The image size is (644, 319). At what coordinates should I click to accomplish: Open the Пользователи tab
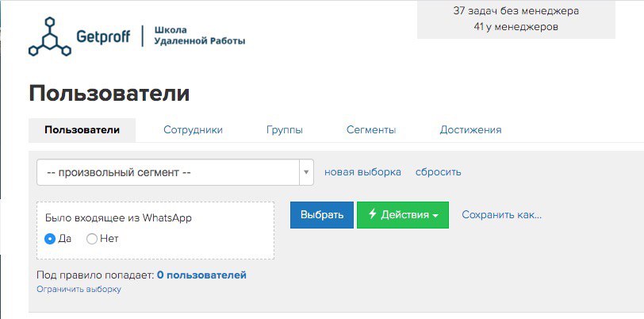pyautogui.click(x=82, y=130)
